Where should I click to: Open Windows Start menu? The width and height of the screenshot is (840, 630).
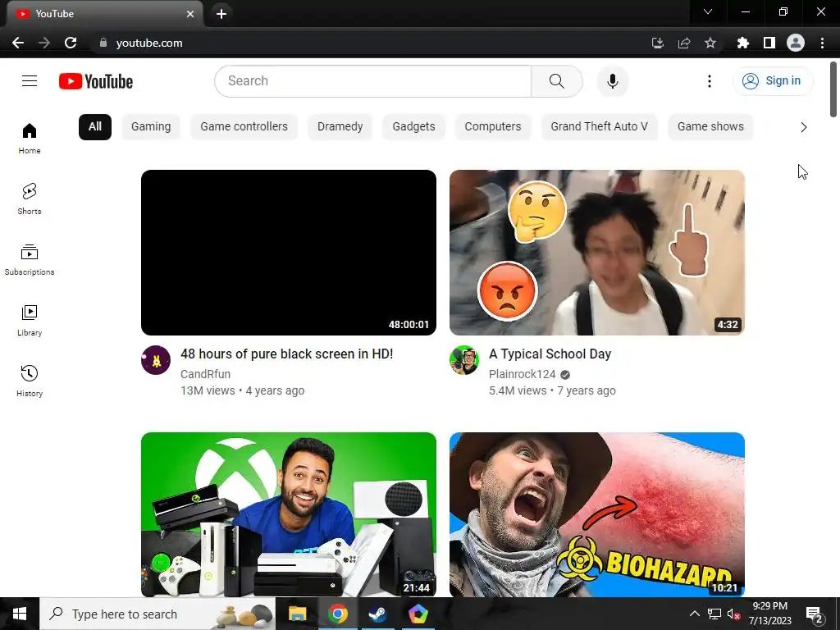(x=20, y=614)
